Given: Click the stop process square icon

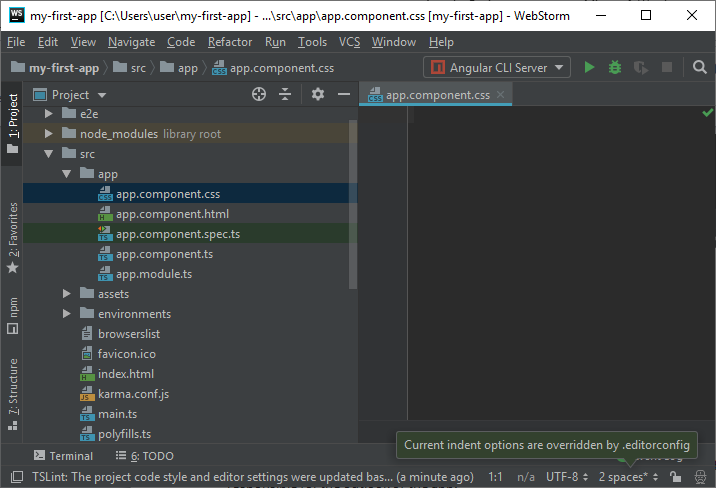Looking at the screenshot, I should [x=667, y=68].
